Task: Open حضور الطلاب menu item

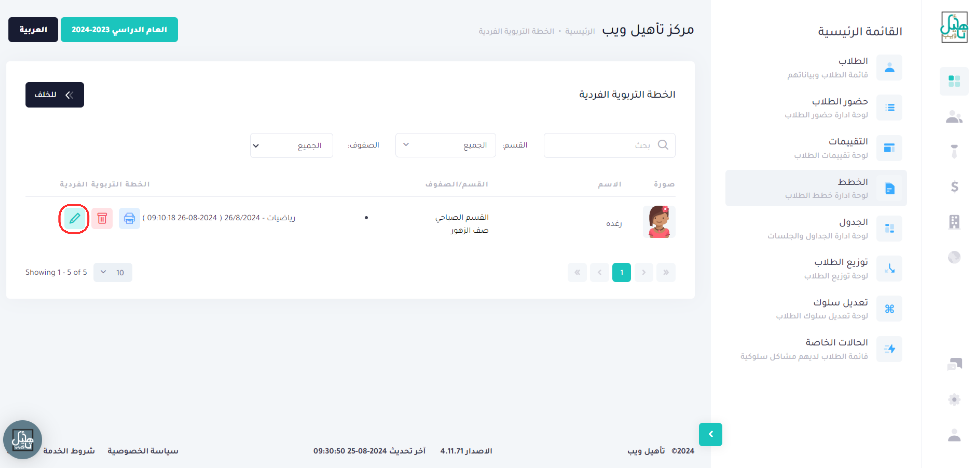Action: (816, 108)
